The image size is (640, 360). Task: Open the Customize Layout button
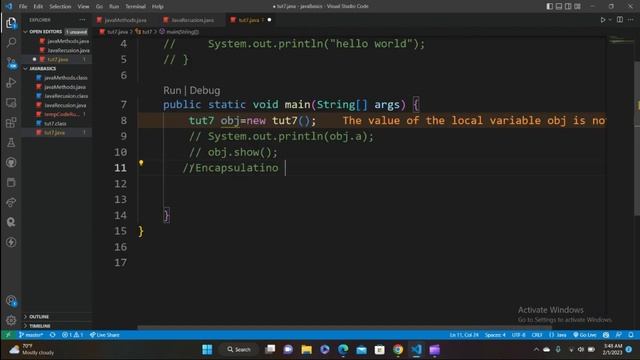coord(578,6)
